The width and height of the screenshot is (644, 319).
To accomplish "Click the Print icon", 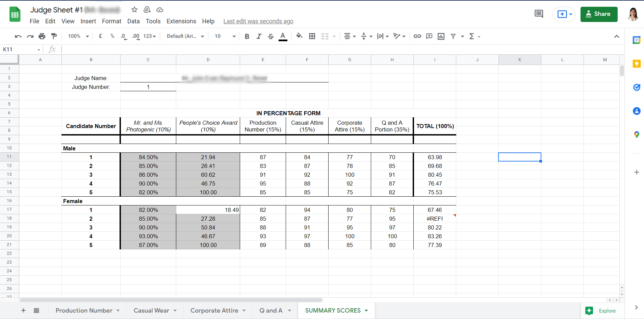I will [42, 36].
